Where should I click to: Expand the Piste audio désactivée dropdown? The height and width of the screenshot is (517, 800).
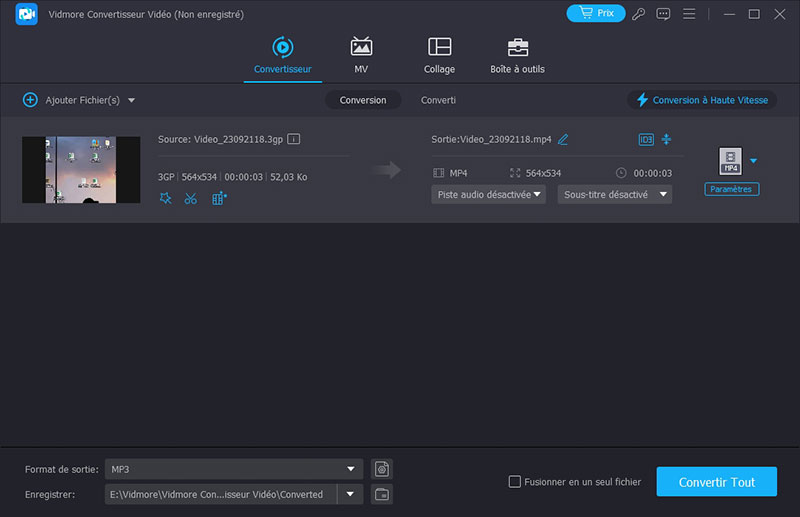point(488,195)
